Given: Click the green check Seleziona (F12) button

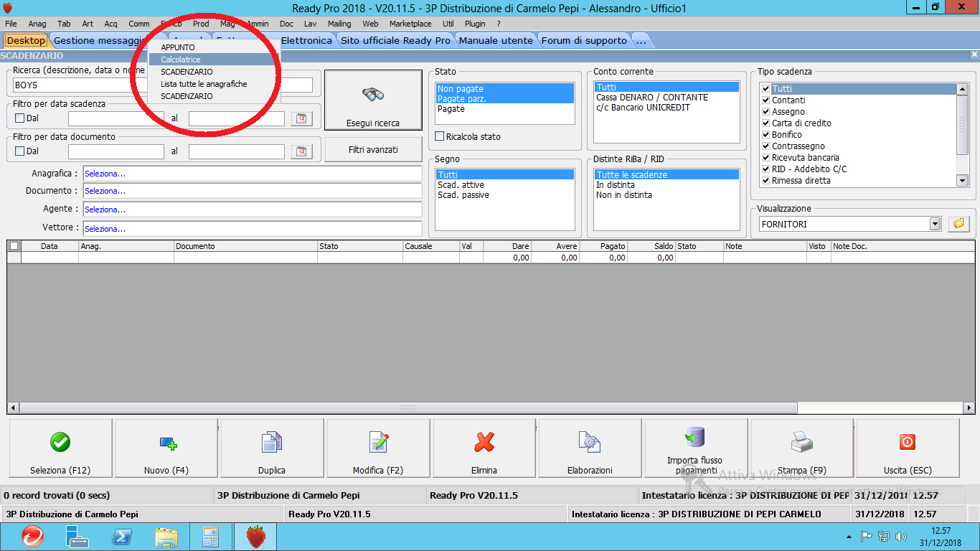Looking at the screenshot, I should pyautogui.click(x=60, y=448).
